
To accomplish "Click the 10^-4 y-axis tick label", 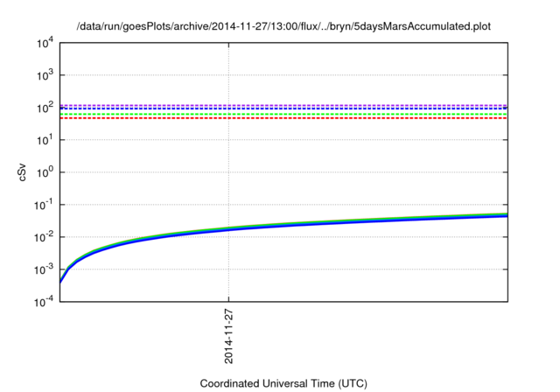I will (x=44, y=302).
